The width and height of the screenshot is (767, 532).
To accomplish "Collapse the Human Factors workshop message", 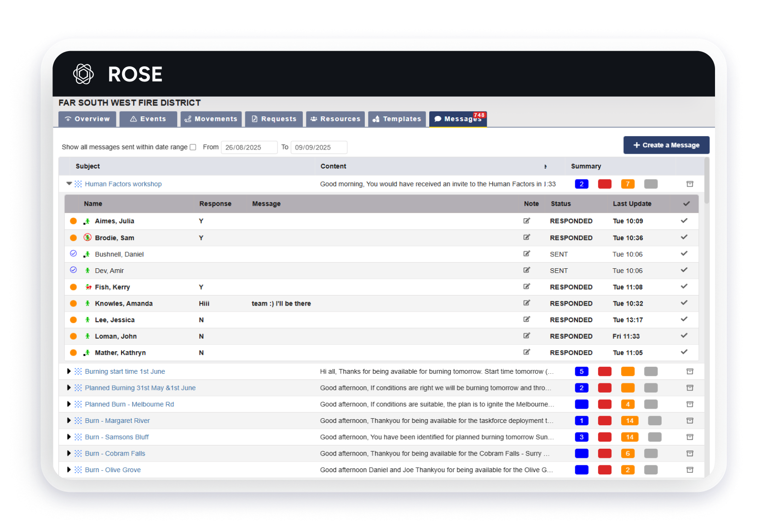I will pos(69,184).
